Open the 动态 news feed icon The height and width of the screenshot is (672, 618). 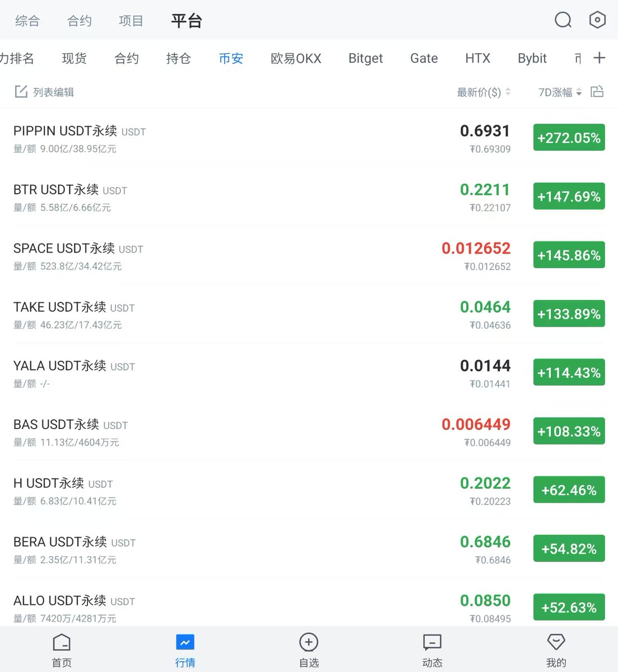point(431,642)
